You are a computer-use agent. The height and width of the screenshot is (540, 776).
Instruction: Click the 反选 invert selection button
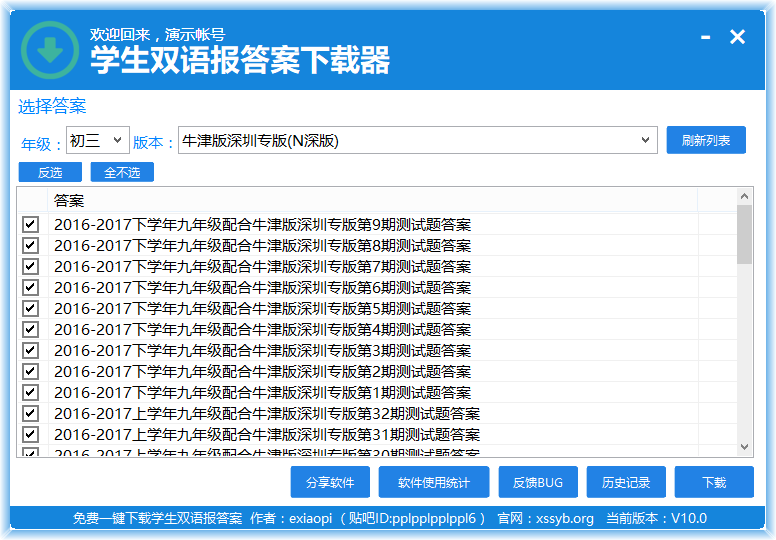[50, 172]
